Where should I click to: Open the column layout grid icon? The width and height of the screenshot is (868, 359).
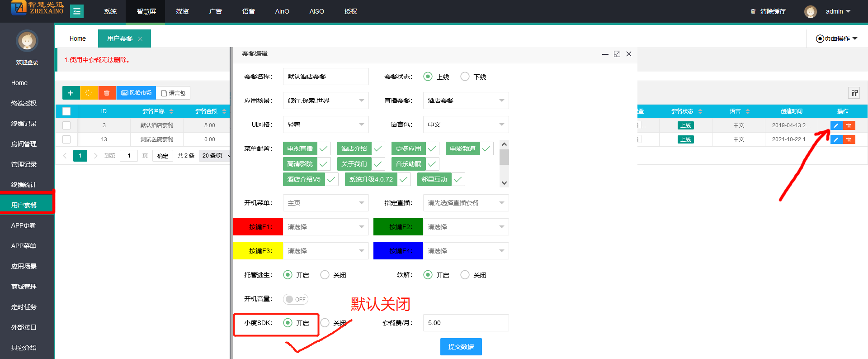[854, 93]
